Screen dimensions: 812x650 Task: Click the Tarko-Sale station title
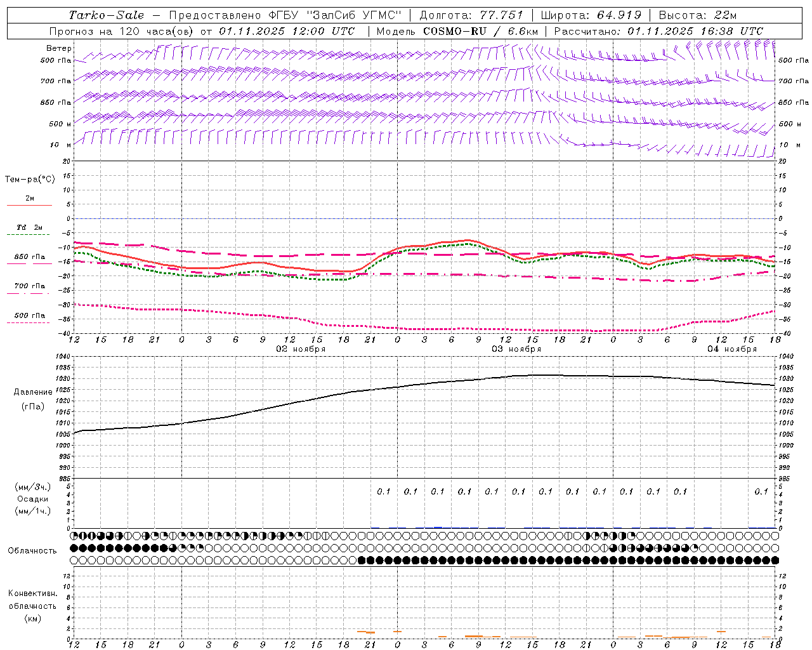point(107,15)
